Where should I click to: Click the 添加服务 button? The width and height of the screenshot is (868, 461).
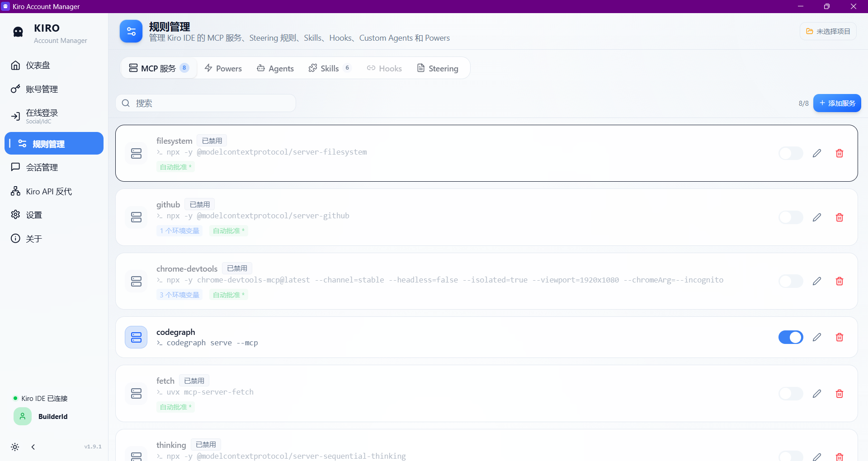click(837, 103)
